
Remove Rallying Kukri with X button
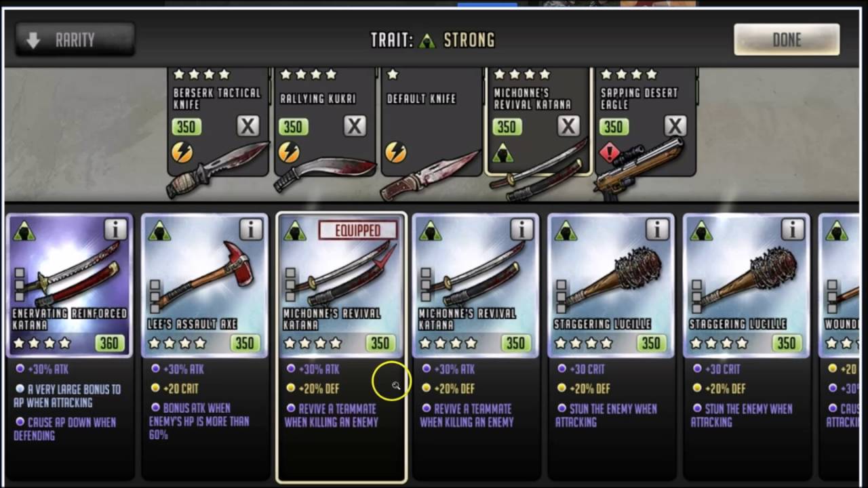tap(355, 126)
